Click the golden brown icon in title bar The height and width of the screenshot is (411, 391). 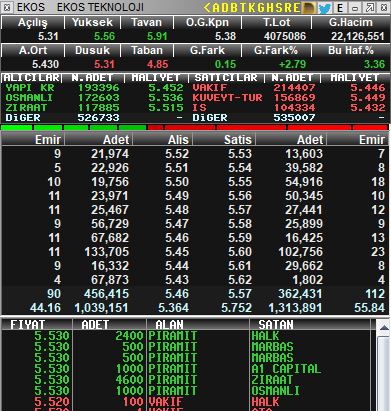[309, 7]
